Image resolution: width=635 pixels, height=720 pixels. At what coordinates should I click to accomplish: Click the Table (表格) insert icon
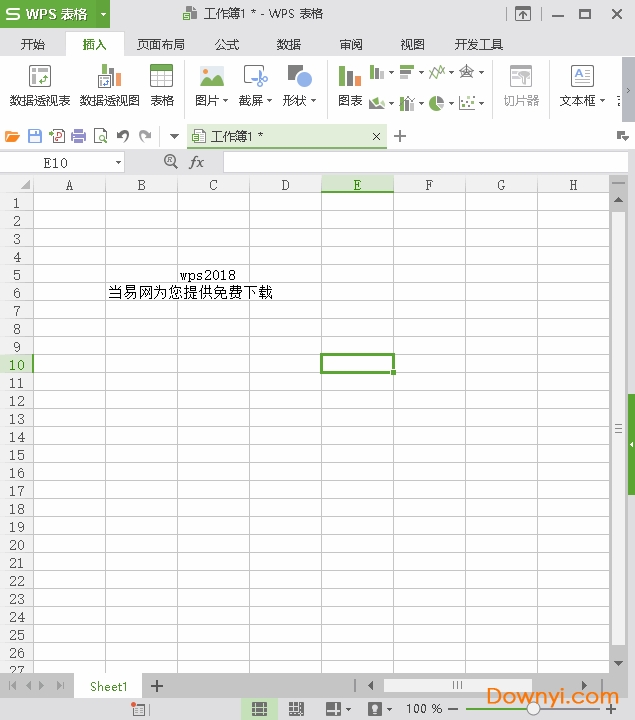click(x=162, y=85)
